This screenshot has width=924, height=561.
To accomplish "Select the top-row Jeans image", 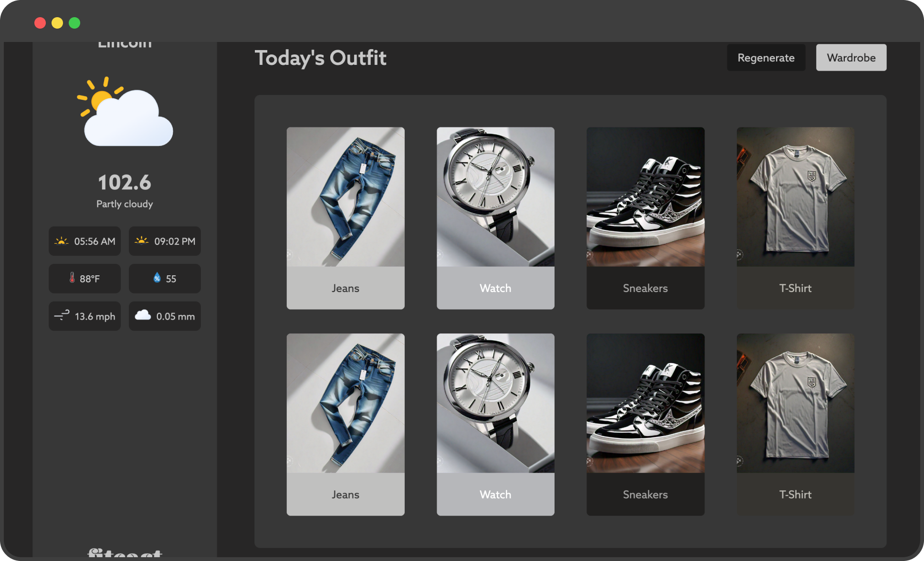I will [346, 197].
